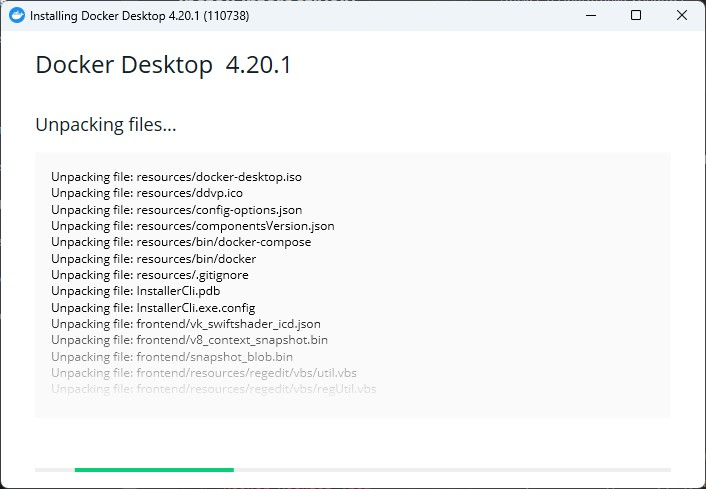Select the line "resources/componentsVersion.json"
706x489 pixels.
pyautogui.click(x=193, y=226)
